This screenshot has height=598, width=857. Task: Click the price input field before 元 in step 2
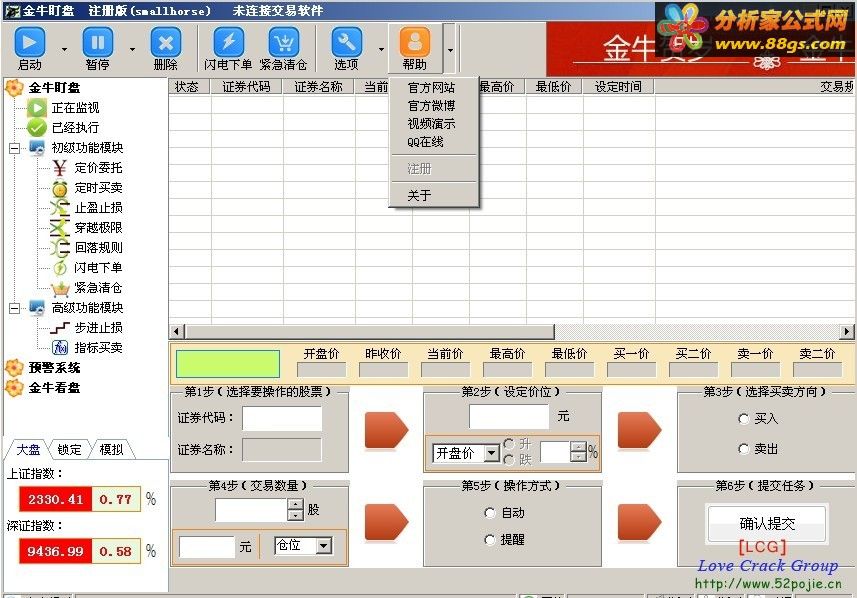[x=509, y=417]
